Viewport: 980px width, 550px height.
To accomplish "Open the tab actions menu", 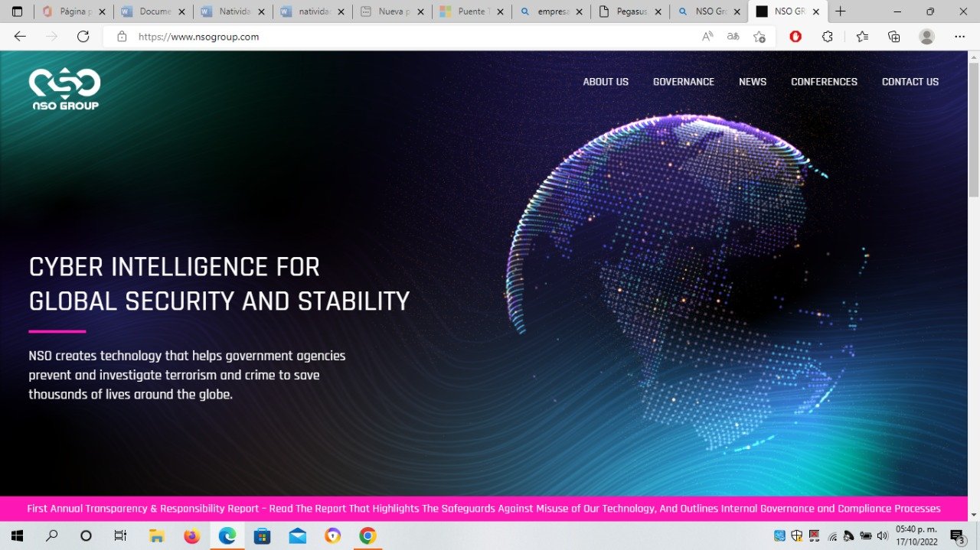I will (x=17, y=11).
